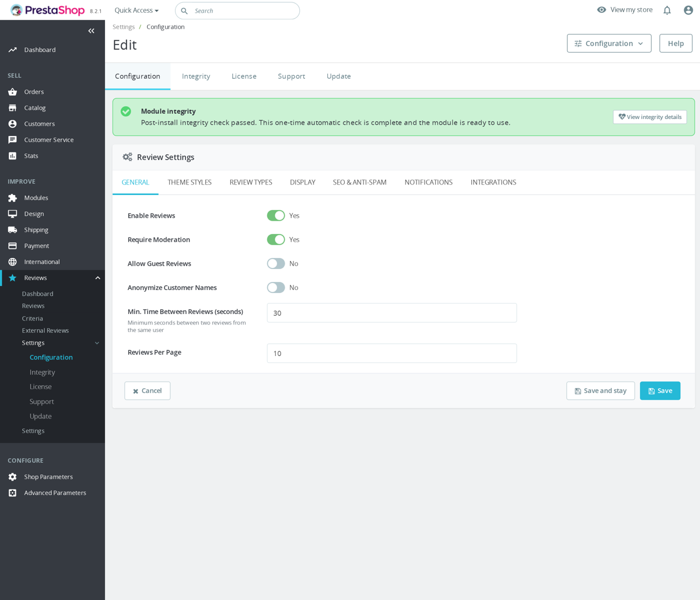
Task: Collapse the Reviews sidebar menu
Action: click(x=98, y=278)
